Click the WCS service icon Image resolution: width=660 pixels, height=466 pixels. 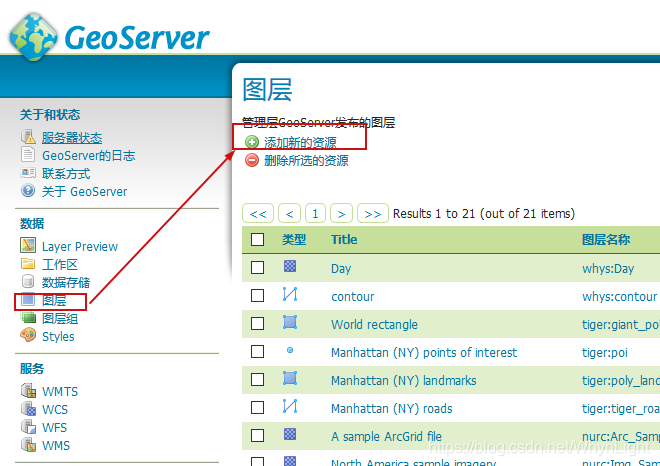(x=28, y=409)
